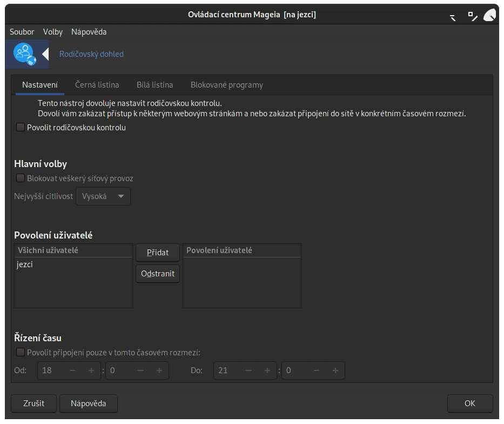Increment the Od hour with the plus stepper

(x=91, y=370)
